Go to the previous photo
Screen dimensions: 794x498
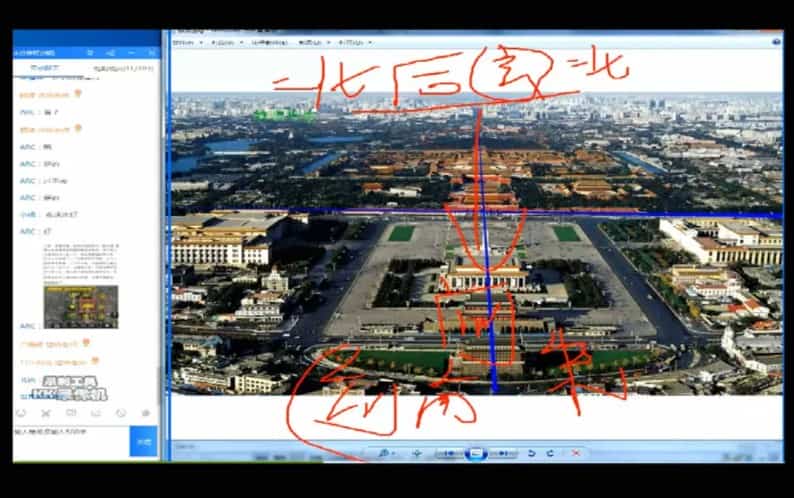[450, 453]
